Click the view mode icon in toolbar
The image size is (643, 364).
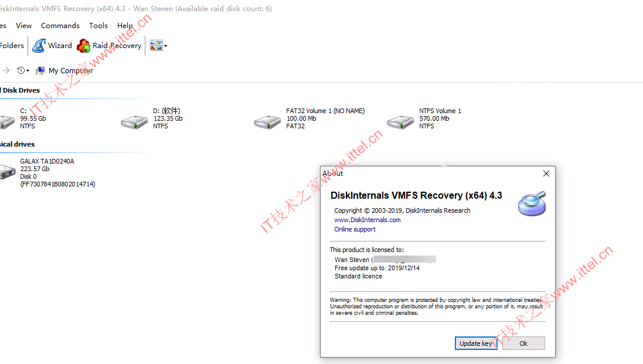point(156,46)
